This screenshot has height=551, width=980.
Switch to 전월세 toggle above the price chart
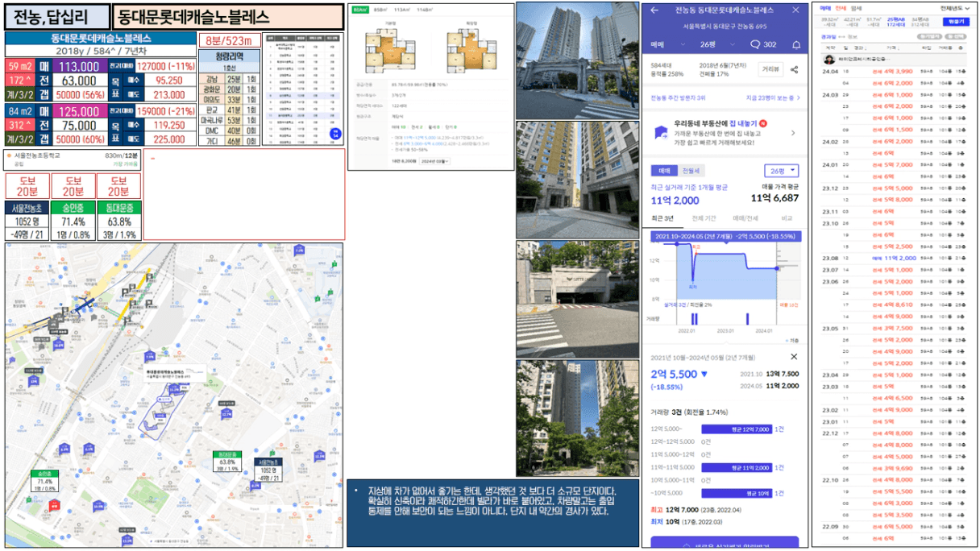pos(691,171)
